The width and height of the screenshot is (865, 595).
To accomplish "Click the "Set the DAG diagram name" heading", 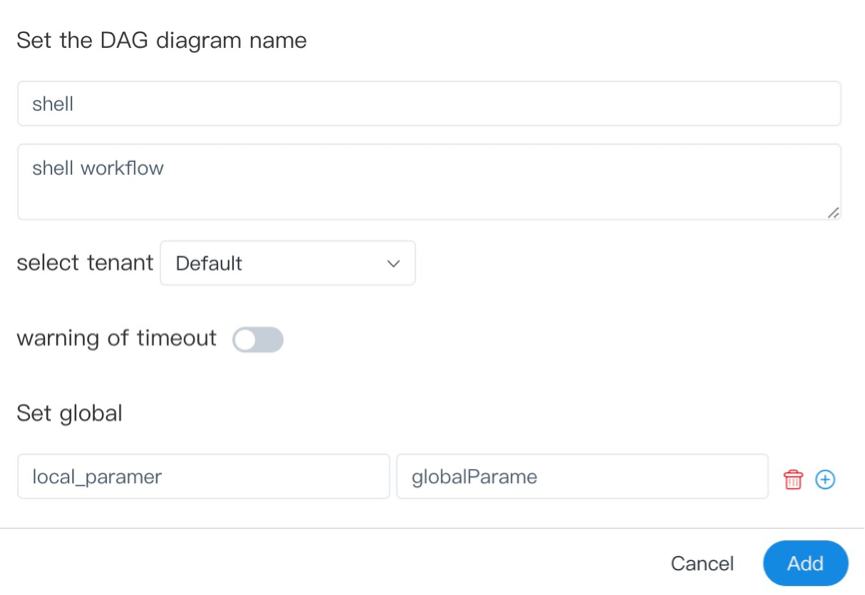I will (161, 41).
